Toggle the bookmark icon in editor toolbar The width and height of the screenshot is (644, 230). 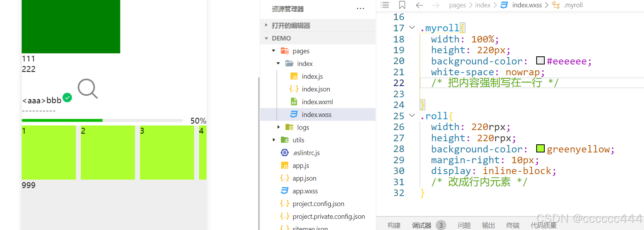tap(402, 5)
